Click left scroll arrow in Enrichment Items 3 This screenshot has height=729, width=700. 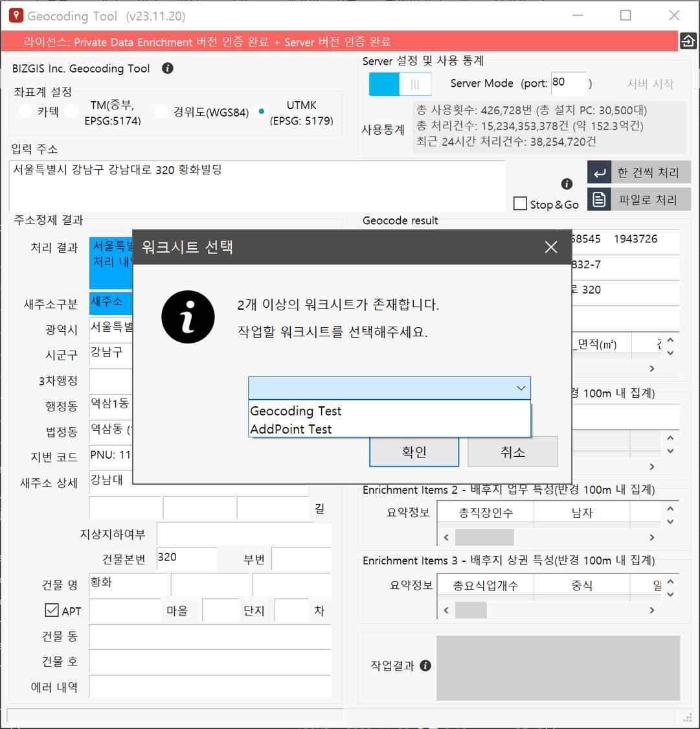(446, 610)
